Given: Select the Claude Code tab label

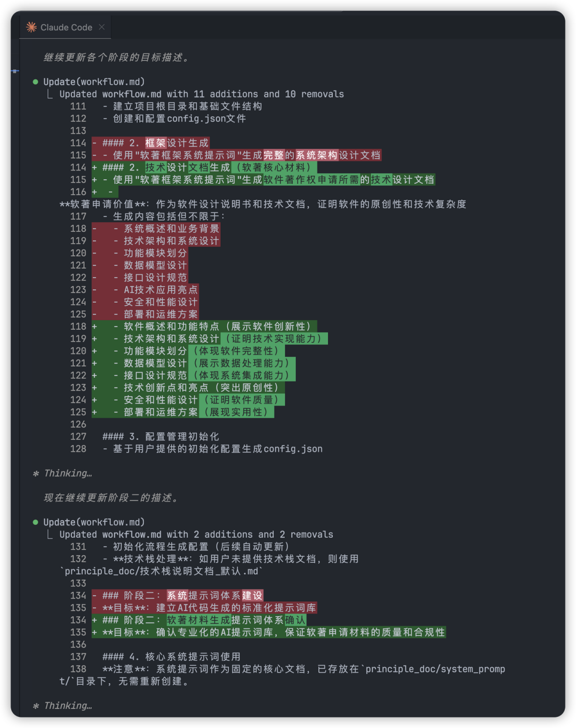Looking at the screenshot, I should tap(66, 27).
